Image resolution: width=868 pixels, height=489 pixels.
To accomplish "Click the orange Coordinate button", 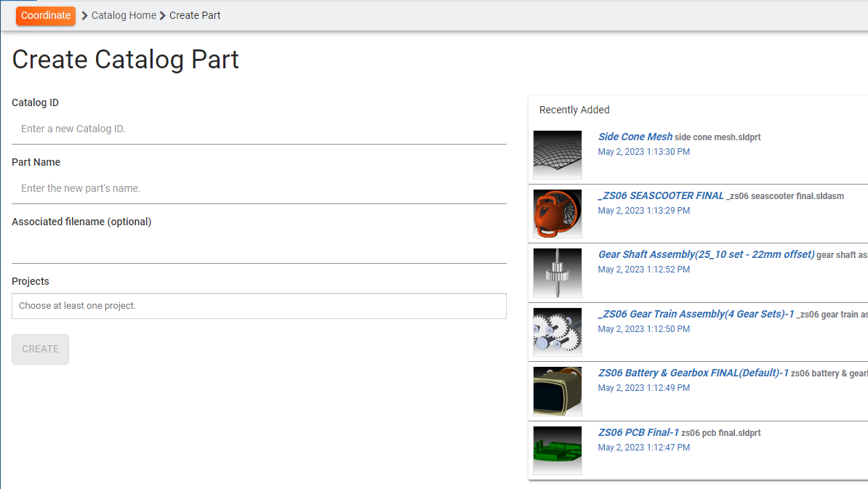I will (46, 15).
